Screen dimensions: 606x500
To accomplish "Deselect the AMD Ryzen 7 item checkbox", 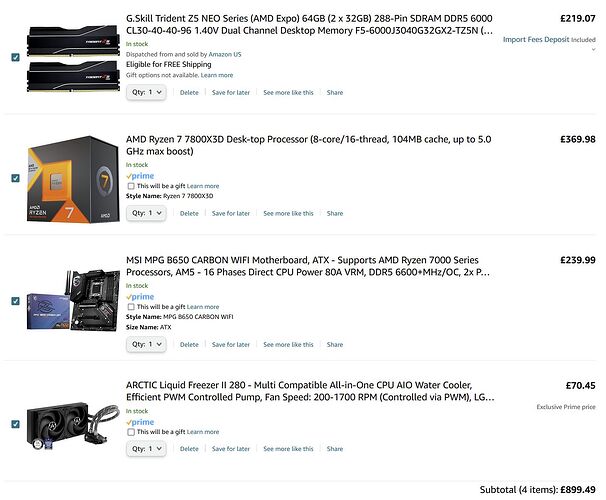I will coord(15,178).
